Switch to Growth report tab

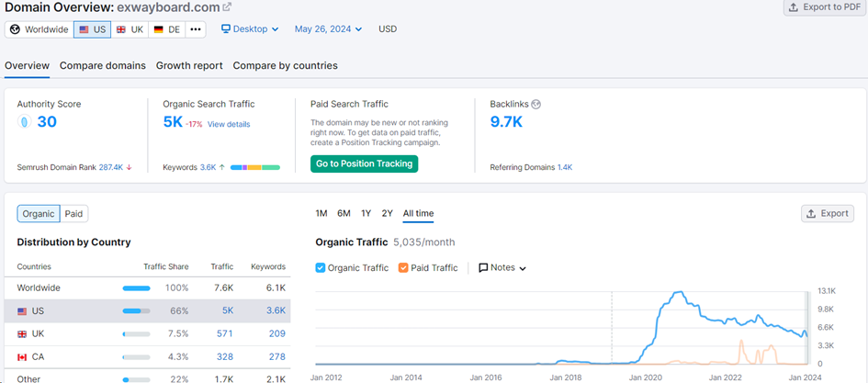(x=189, y=66)
